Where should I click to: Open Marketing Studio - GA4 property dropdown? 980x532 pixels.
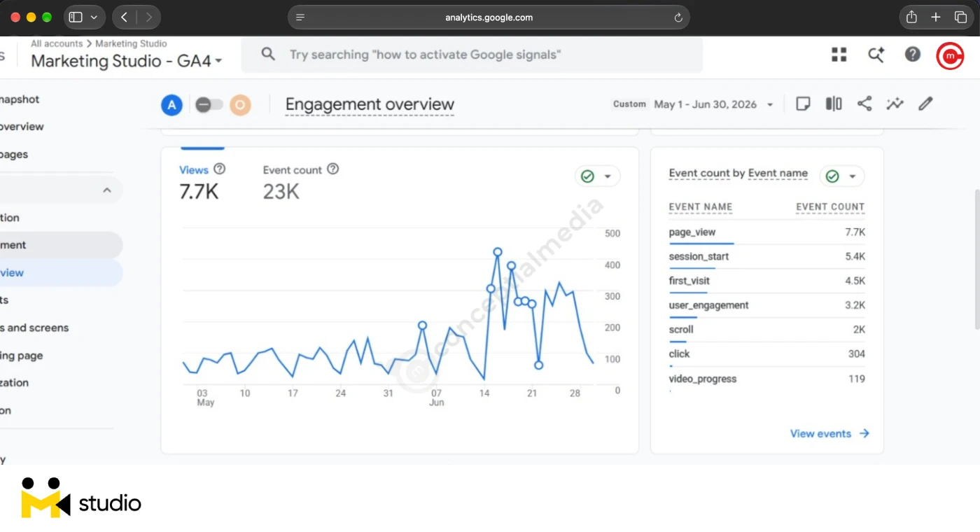click(126, 61)
